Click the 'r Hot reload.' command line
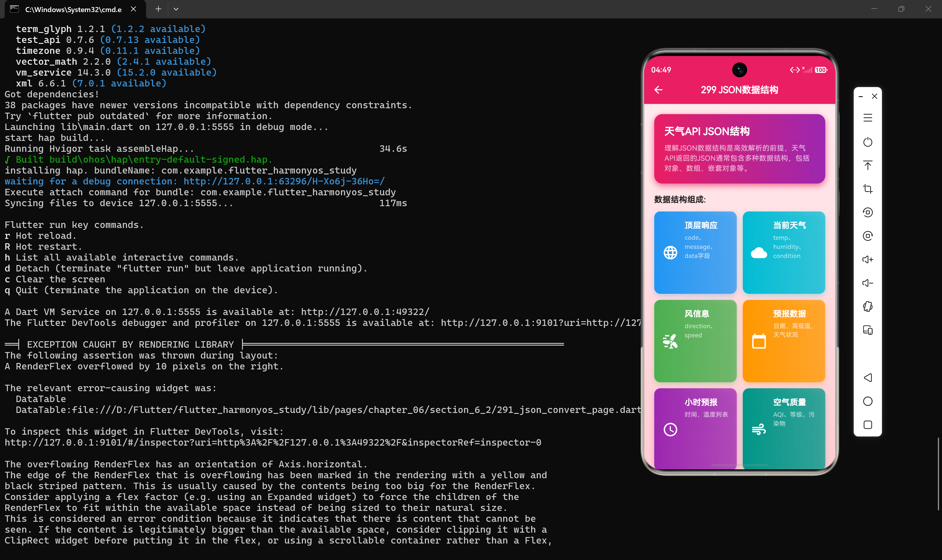This screenshot has width=942, height=560. click(40, 236)
